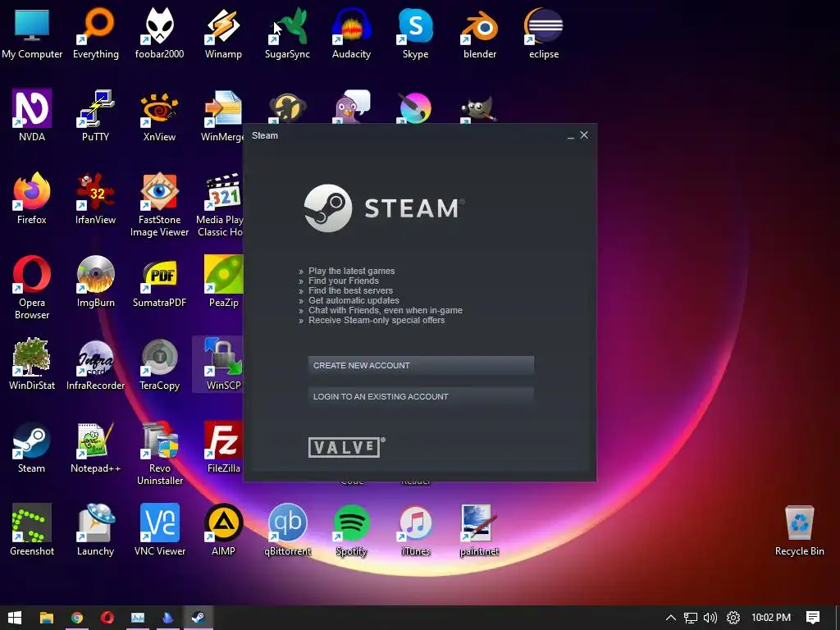The image size is (840, 630).
Task: Click the Steam taskbar button
Action: (x=198, y=618)
